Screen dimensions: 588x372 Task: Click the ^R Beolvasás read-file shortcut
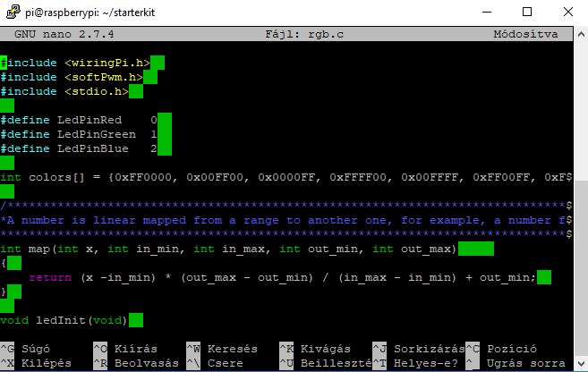(x=132, y=363)
